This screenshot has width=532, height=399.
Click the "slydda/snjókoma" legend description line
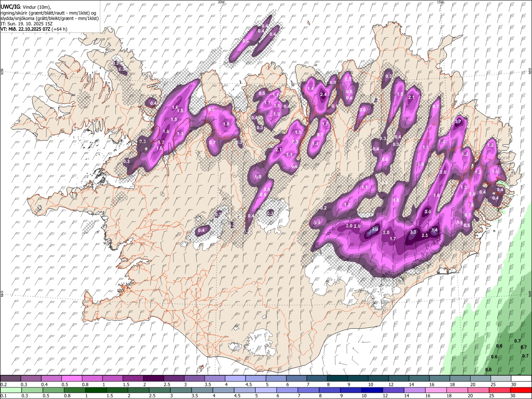coord(49,18)
